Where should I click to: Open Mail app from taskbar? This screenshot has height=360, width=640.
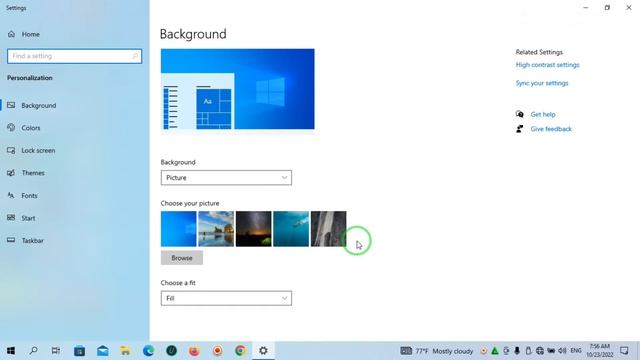[x=102, y=351]
